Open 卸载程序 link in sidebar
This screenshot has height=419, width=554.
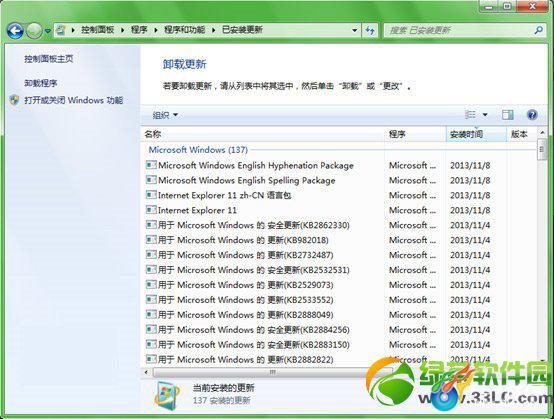40,83
